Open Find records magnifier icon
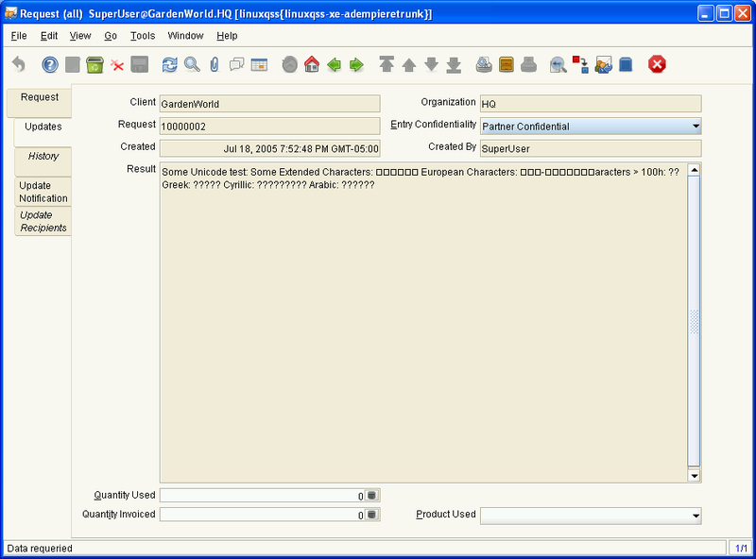 pyautogui.click(x=192, y=64)
